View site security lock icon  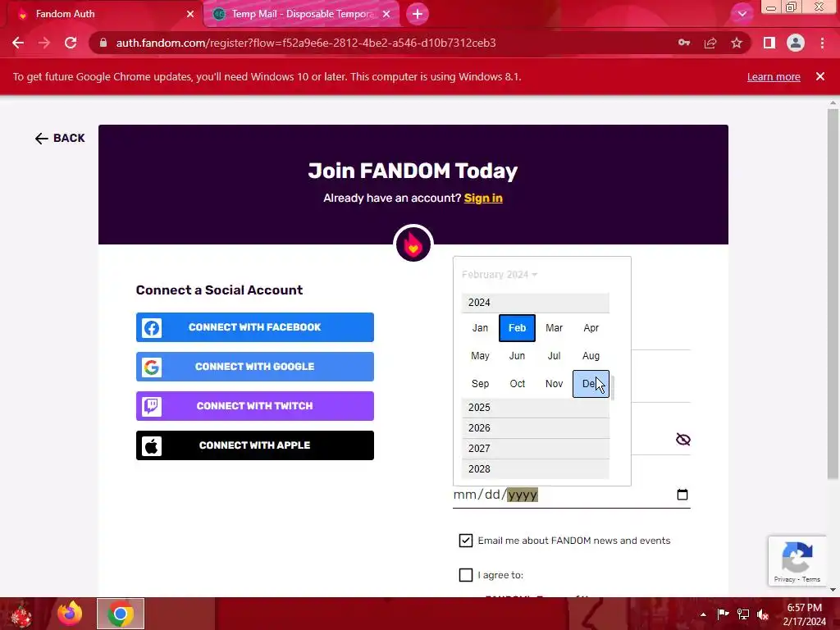pyautogui.click(x=103, y=43)
